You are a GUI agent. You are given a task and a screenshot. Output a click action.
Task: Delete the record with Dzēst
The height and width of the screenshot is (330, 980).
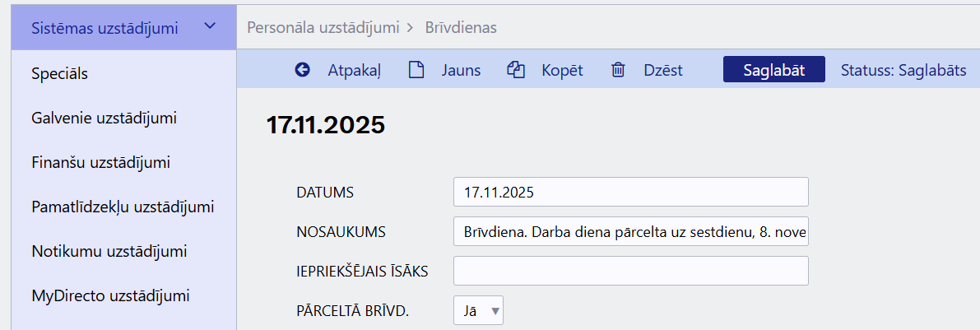[x=663, y=70]
